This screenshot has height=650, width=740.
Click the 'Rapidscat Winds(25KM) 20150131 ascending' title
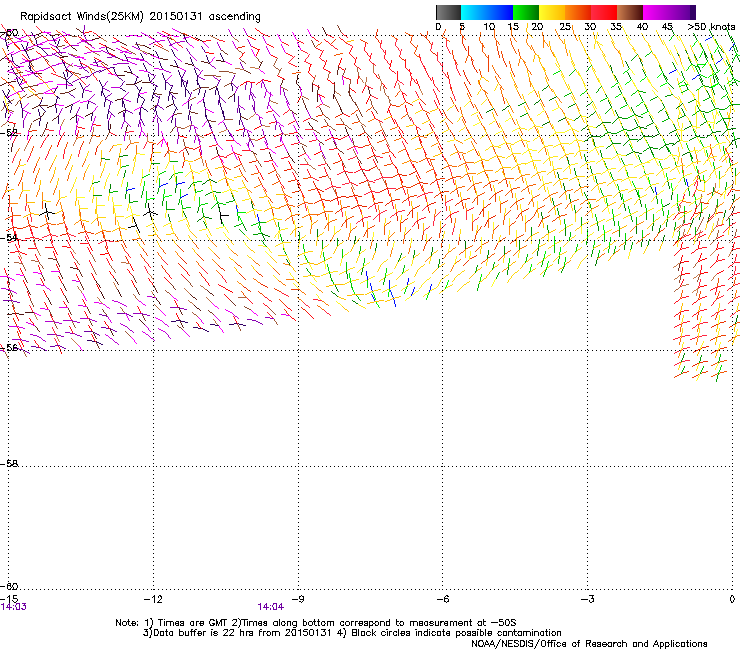140,17
